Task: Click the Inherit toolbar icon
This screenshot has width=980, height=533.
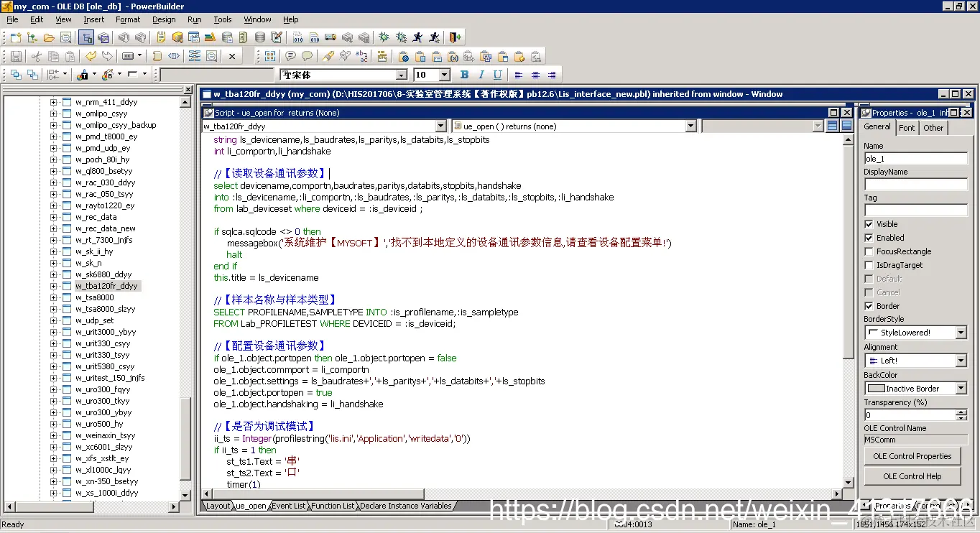Action: (x=32, y=37)
